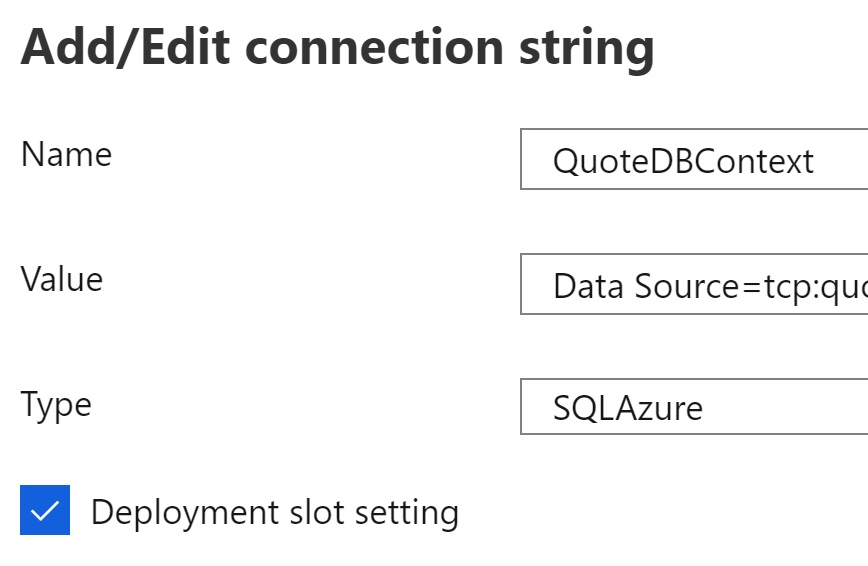Click the word 'SQLAzure' in Type field
The image size is (868, 566).
628,408
